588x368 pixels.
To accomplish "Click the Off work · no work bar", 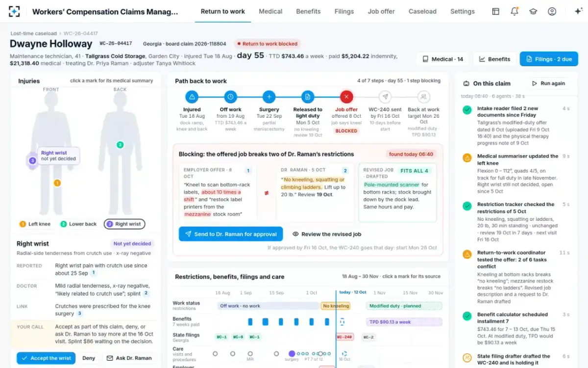I will pos(269,306).
